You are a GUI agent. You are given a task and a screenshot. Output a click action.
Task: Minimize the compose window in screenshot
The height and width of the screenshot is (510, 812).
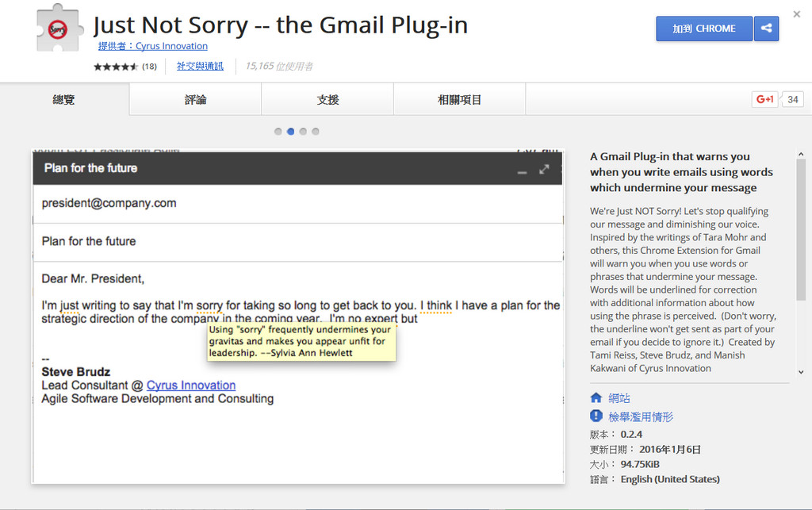522,170
